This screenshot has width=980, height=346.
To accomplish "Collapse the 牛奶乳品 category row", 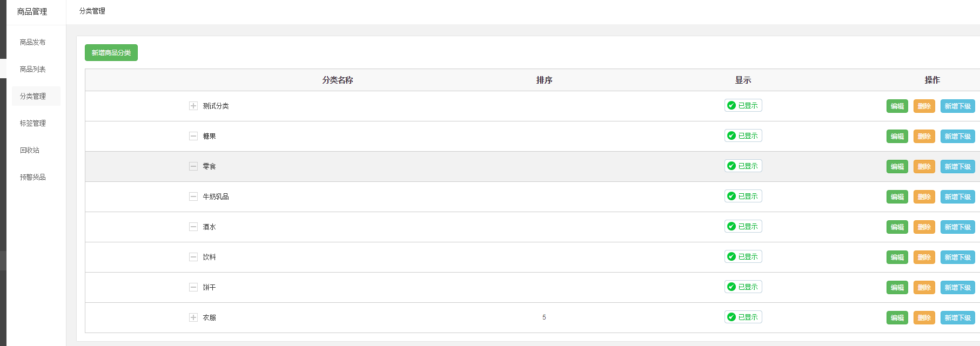I will point(193,196).
